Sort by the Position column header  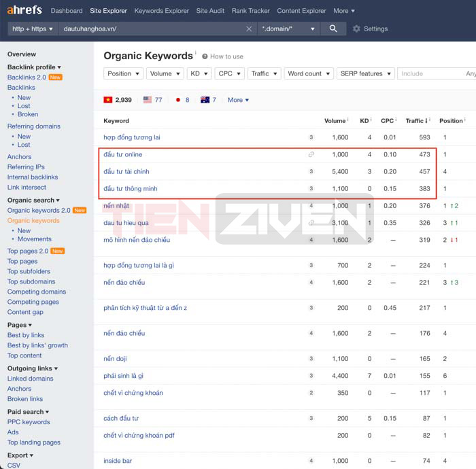(x=451, y=121)
